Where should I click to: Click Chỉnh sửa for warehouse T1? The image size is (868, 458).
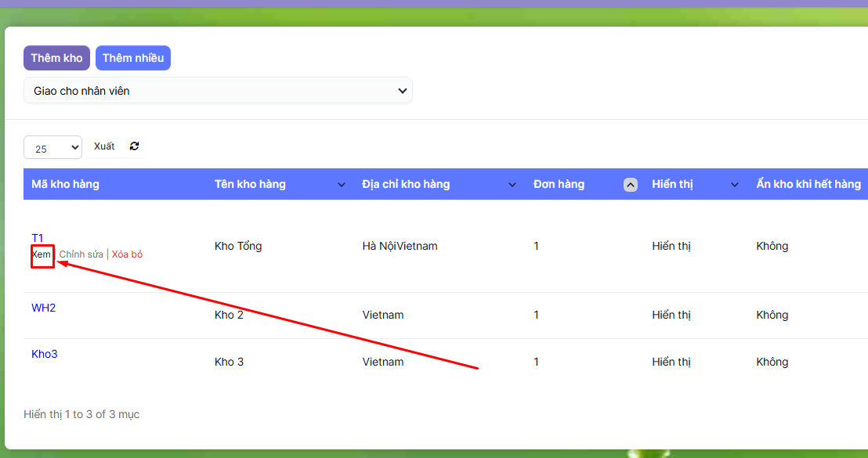coord(81,254)
